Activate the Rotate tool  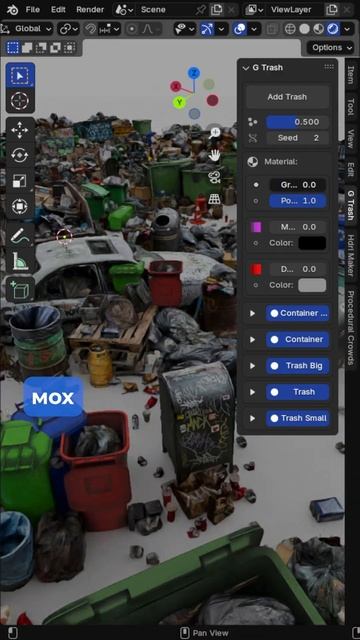pyautogui.click(x=20, y=156)
